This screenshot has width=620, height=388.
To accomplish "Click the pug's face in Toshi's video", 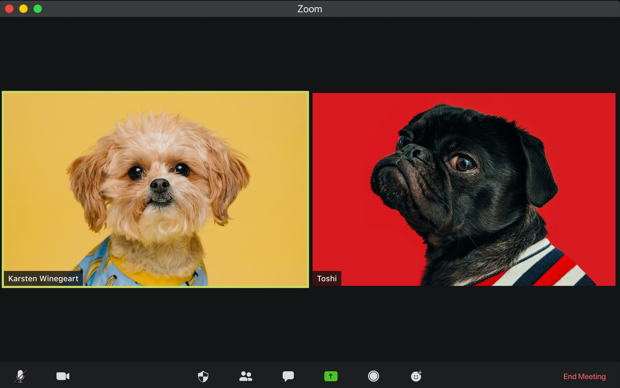I will (427, 174).
